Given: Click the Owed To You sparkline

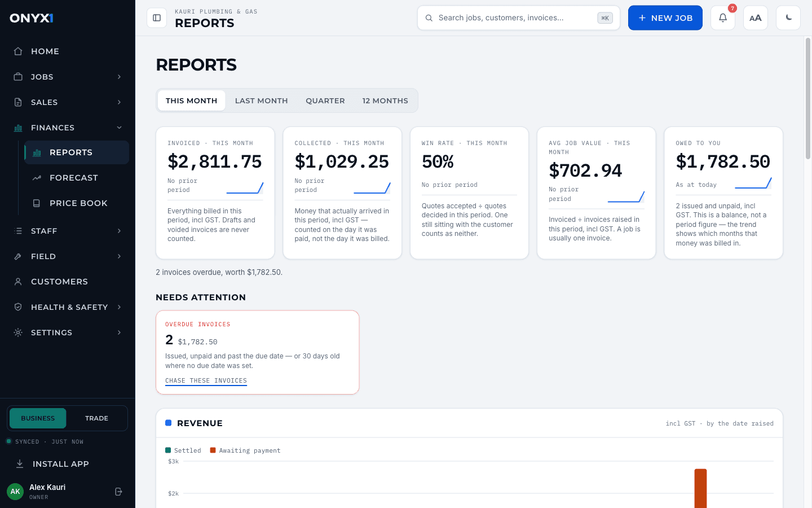Looking at the screenshot, I should point(753,183).
